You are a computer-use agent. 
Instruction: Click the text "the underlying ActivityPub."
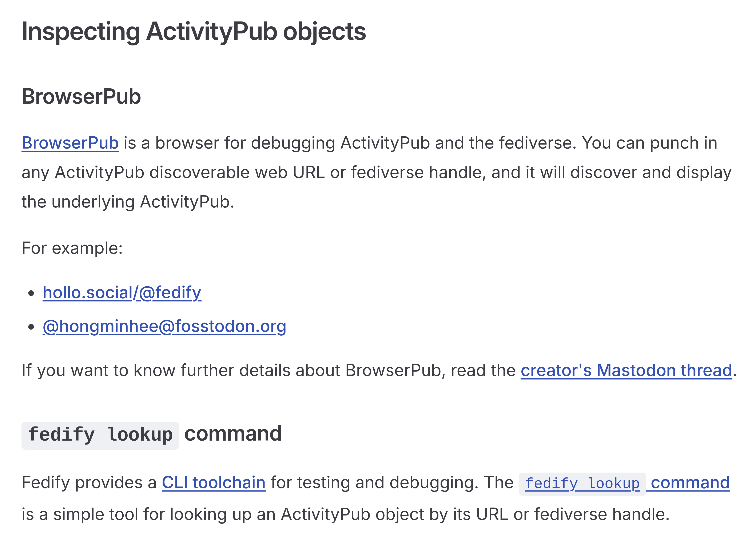(128, 202)
